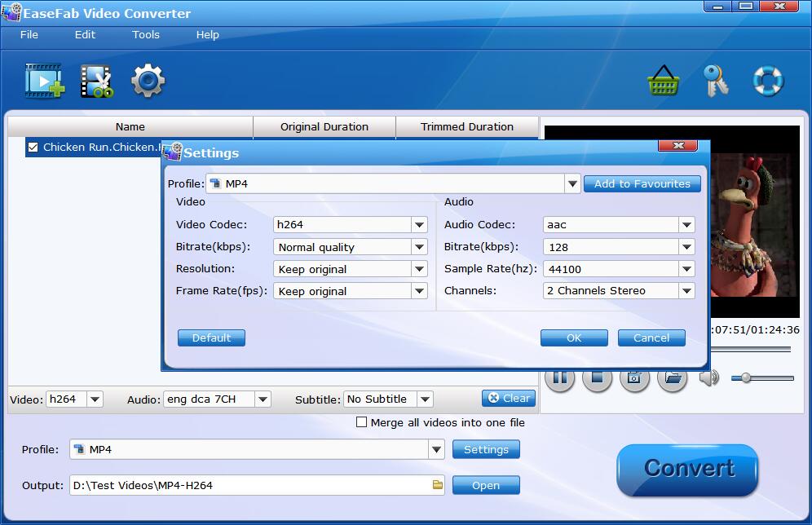This screenshot has width=812, height=525.
Task: Click the Original Duration column header
Action: pos(324,127)
